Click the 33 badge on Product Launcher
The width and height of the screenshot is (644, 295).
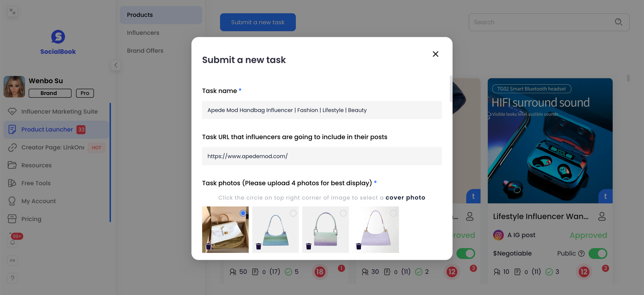(81, 130)
